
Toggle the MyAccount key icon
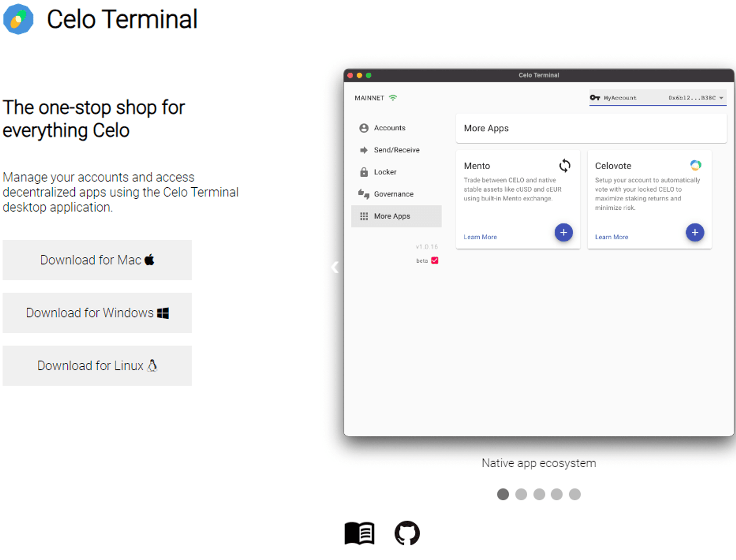pyautogui.click(x=589, y=98)
